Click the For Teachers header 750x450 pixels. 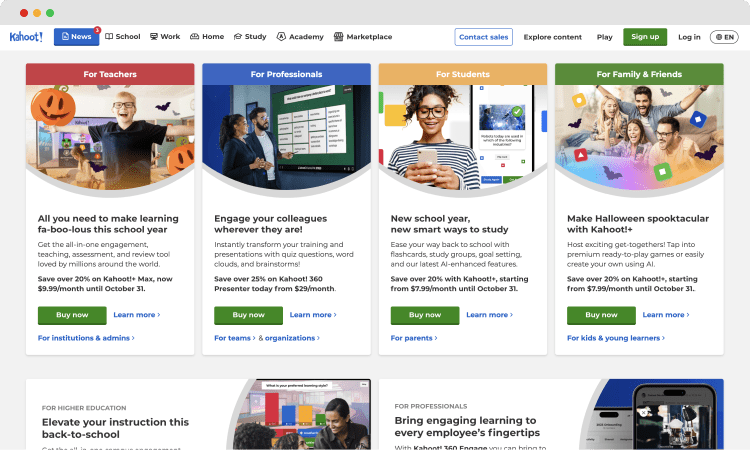[x=110, y=74]
